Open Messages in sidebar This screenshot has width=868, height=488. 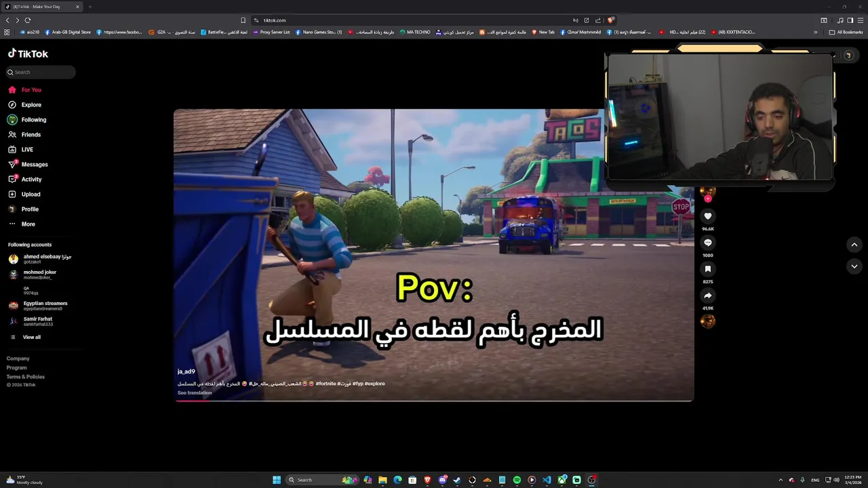pyautogui.click(x=35, y=164)
